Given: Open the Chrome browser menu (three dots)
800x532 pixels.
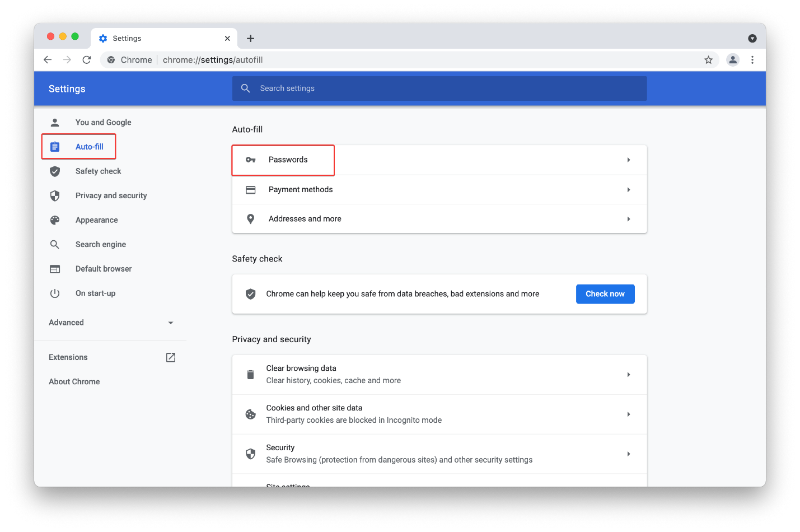Looking at the screenshot, I should point(752,59).
